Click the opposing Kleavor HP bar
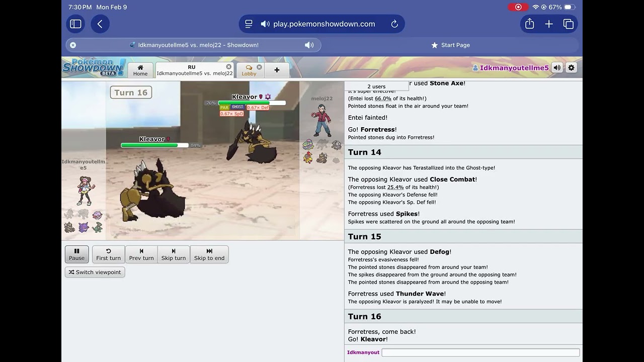This screenshot has height=362, width=644. [x=252, y=103]
